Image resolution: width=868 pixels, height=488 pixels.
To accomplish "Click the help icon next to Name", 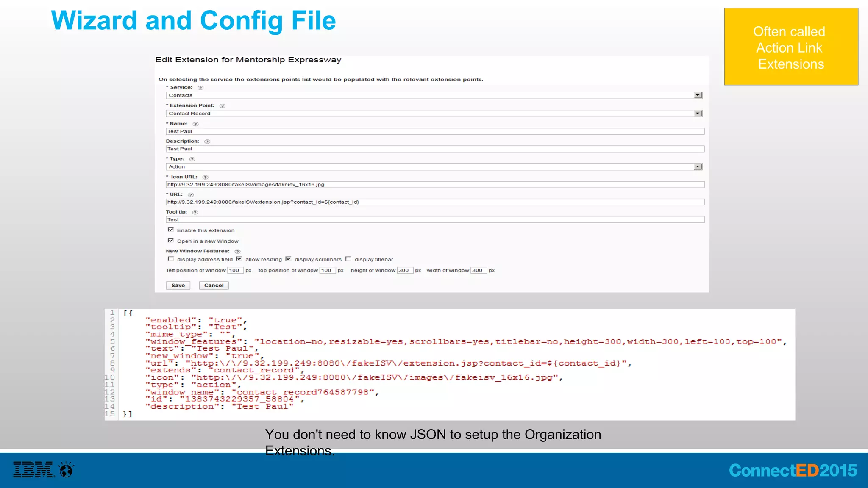I will point(195,124).
